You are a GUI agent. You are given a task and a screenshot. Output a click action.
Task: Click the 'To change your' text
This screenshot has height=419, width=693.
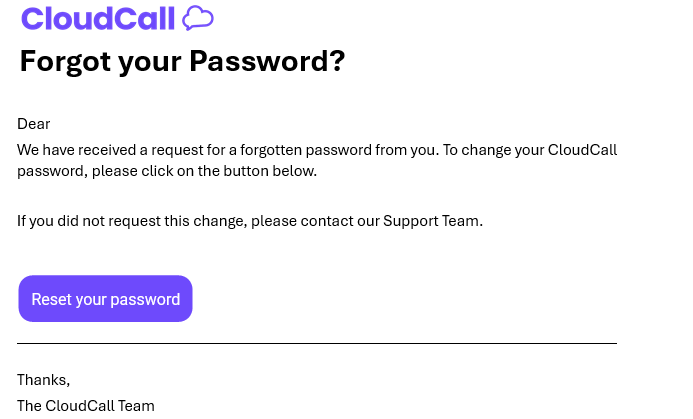click(x=493, y=150)
